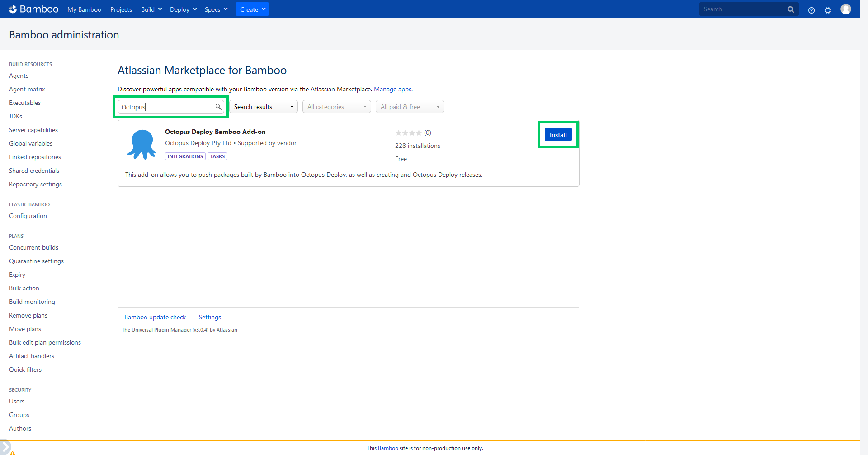This screenshot has height=455, width=868.
Task: Open Projects in top navigation
Action: coord(121,9)
